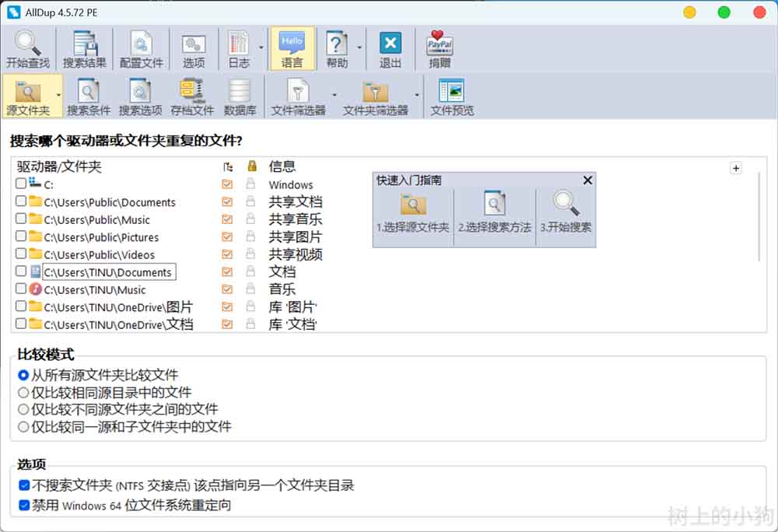Click the 语言 Hello language icon
778x532 pixels.
tap(292, 49)
